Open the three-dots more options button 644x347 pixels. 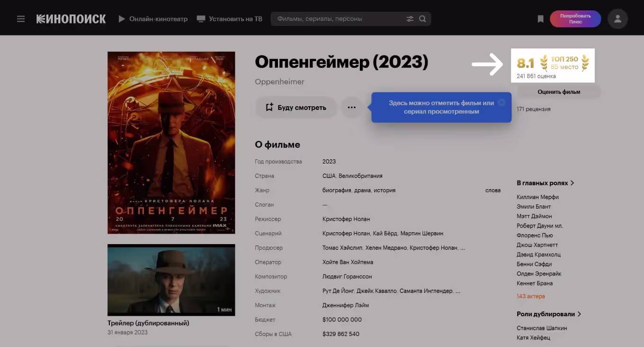point(351,108)
